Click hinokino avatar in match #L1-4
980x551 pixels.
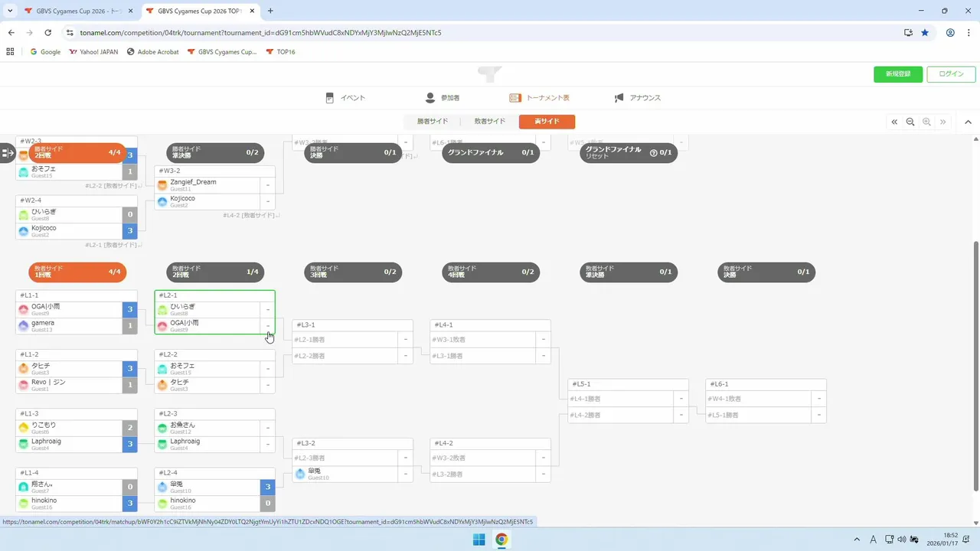(24, 504)
